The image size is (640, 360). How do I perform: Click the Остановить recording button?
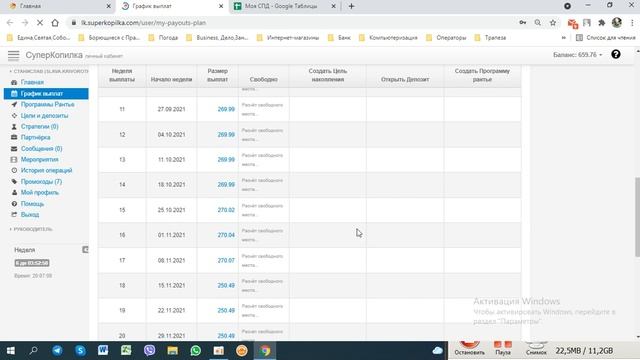[469, 349]
